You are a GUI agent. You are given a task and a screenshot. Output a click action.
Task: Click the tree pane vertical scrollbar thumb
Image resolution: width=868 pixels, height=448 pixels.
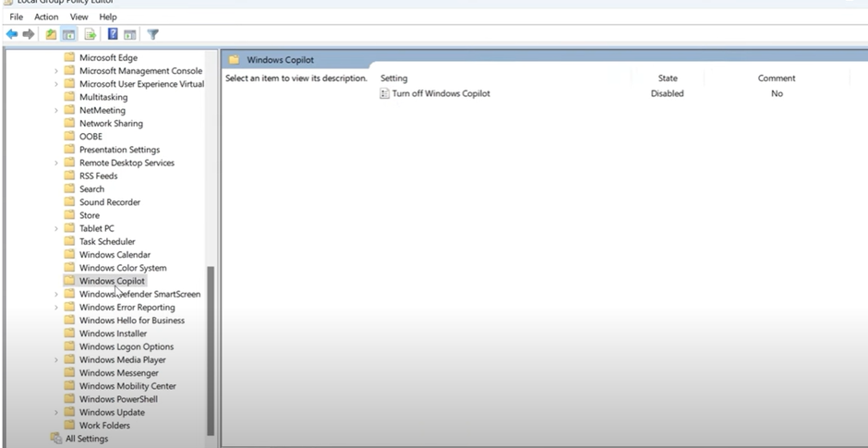(x=211, y=351)
